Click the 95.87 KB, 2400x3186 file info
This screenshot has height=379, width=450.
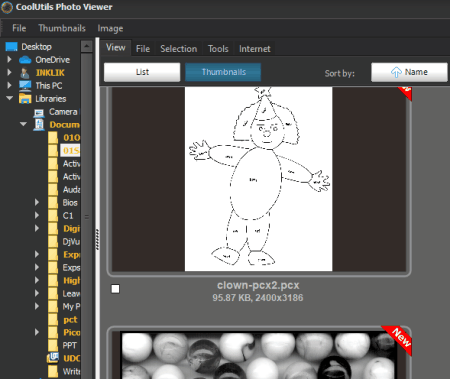(x=258, y=298)
